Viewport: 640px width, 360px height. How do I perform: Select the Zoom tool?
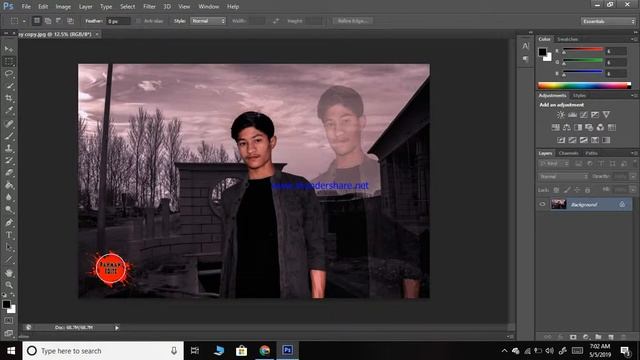9,285
